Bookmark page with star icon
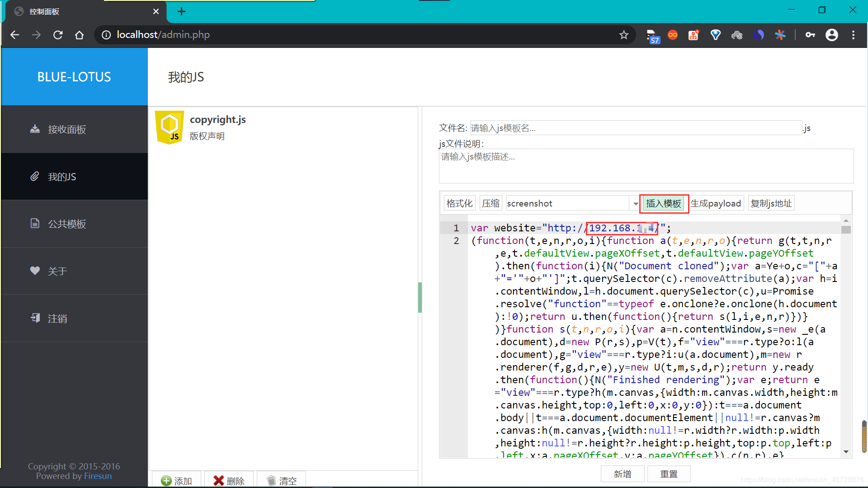 point(624,35)
